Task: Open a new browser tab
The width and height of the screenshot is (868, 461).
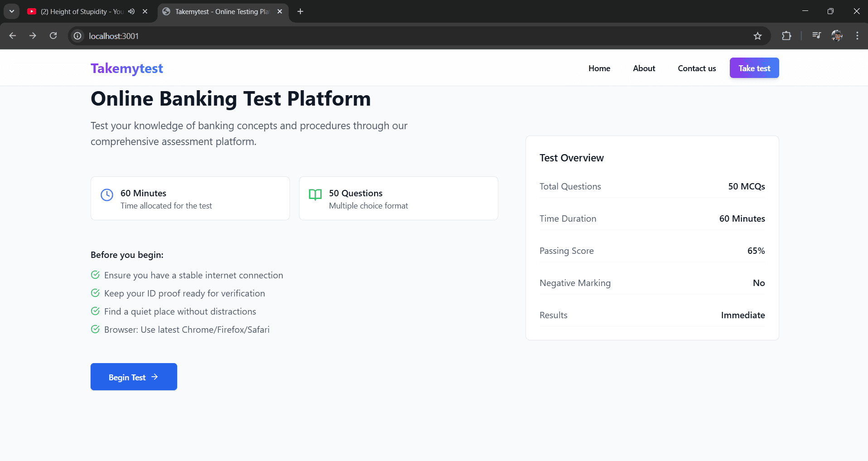Action: (x=300, y=11)
